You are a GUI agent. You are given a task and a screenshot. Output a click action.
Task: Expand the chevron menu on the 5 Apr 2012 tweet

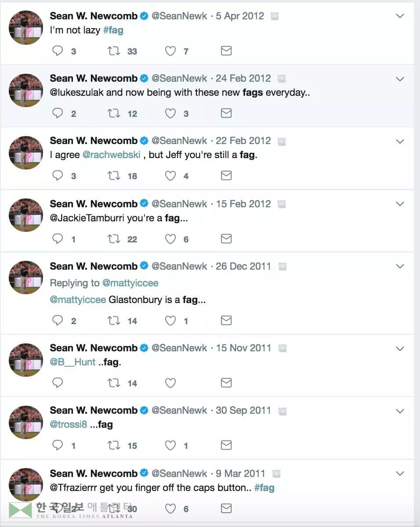[x=400, y=16]
